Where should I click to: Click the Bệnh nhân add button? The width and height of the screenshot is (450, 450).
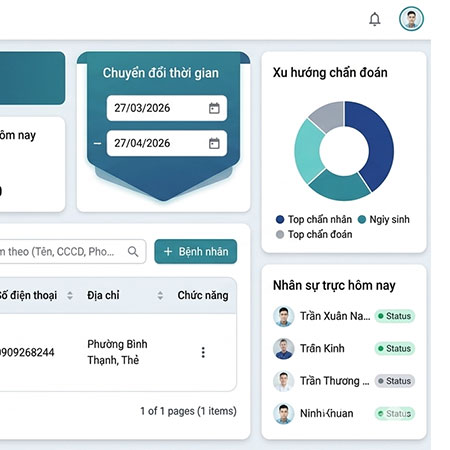click(x=196, y=251)
